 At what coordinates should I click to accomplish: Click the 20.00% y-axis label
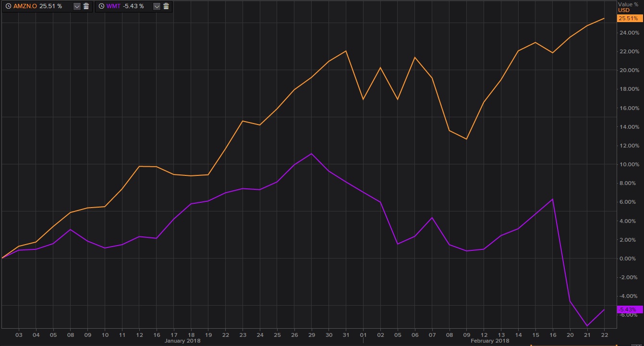pyautogui.click(x=629, y=70)
